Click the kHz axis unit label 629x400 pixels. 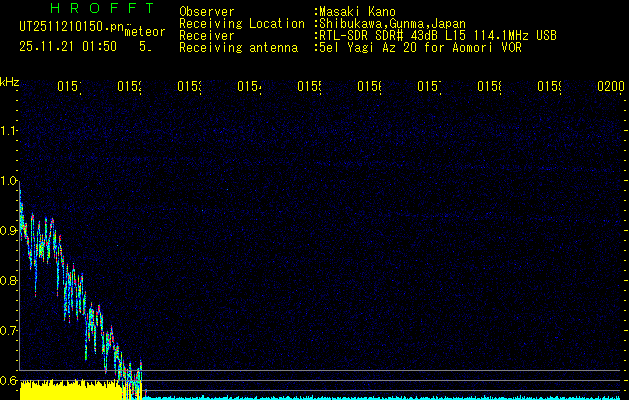9,82
